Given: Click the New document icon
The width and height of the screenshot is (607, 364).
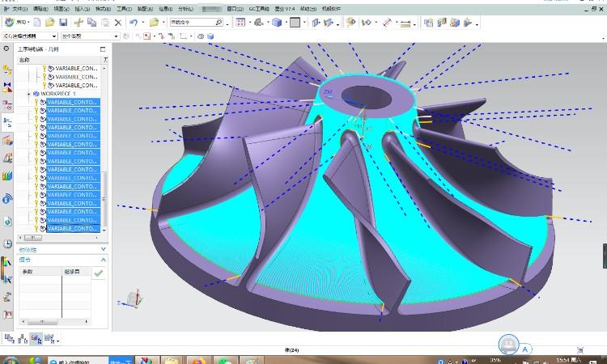Looking at the screenshot, I should click(38, 23).
